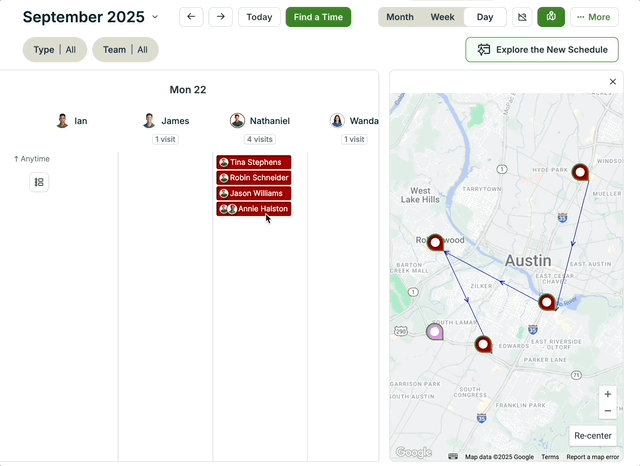Switch to Month view
Screen dimensions: 640x466
coord(400,17)
